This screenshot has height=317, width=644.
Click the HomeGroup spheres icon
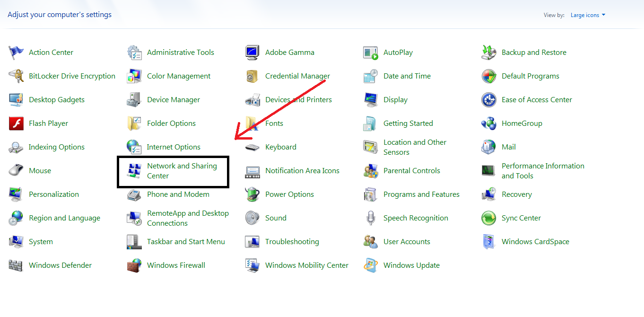click(x=489, y=123)
